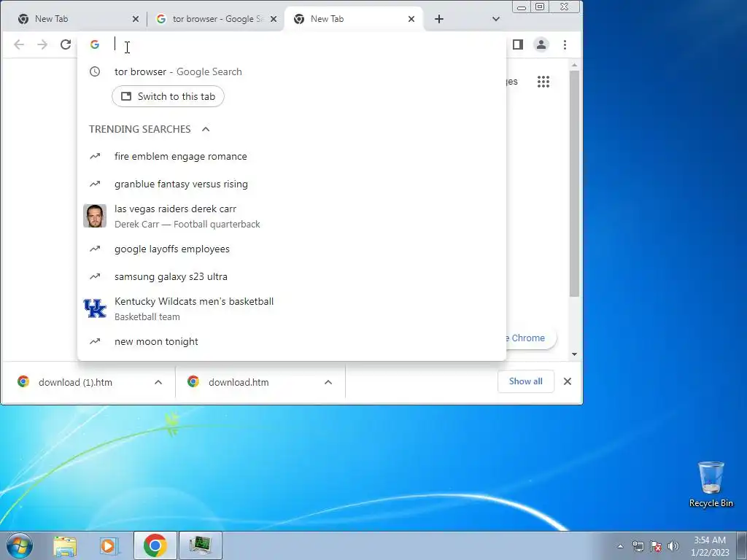Reload the current page
The image size is (747, 560).
click(66, 44)
